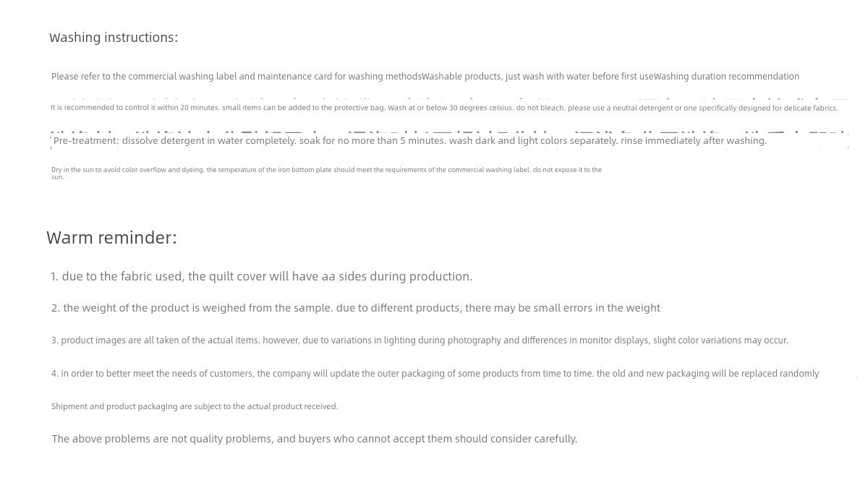Click the "Washing instructions:" heading
The image size is (868, 480).
(114, 38)
